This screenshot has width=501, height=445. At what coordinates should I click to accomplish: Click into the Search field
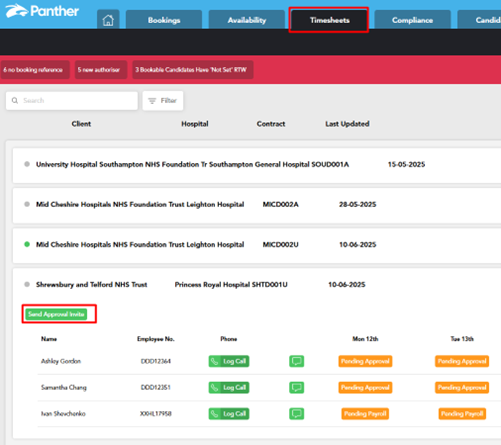(72, 101)
